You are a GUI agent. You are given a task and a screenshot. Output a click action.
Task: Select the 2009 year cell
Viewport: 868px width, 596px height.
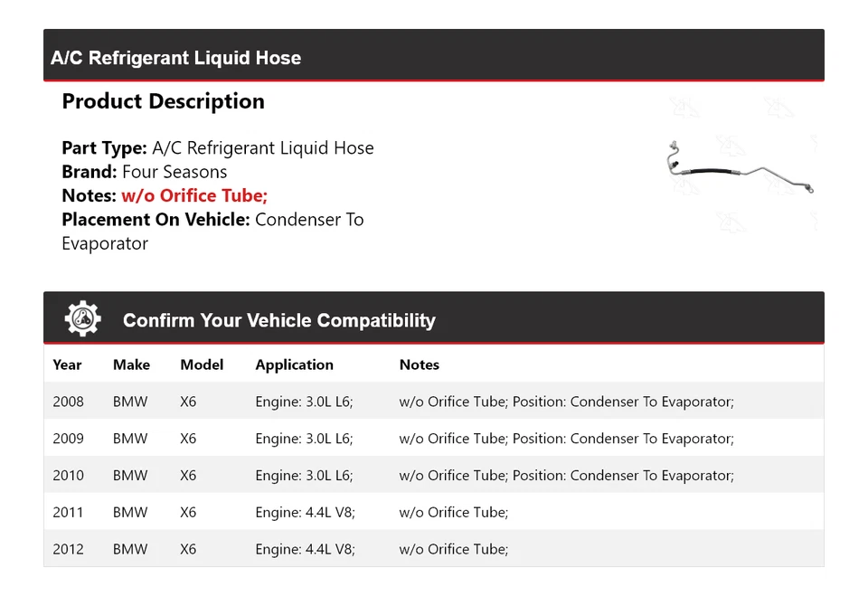tap(68, 439)
